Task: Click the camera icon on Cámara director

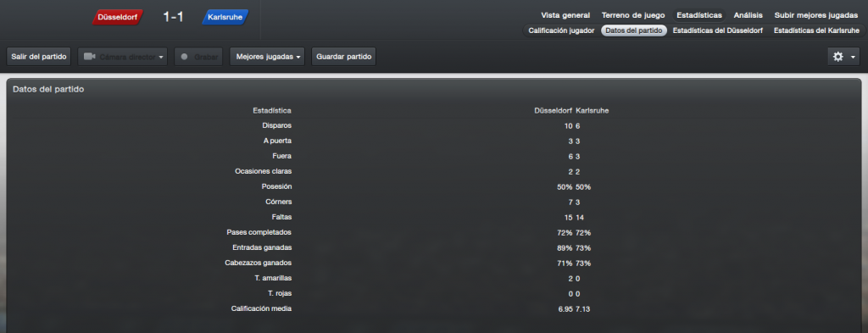Action: click(90, 57)
